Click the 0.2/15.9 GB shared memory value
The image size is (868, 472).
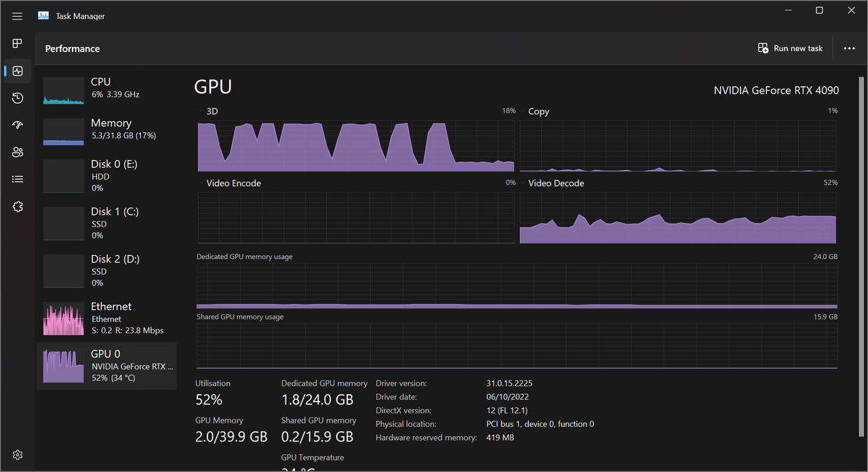[x=317, y=436]
